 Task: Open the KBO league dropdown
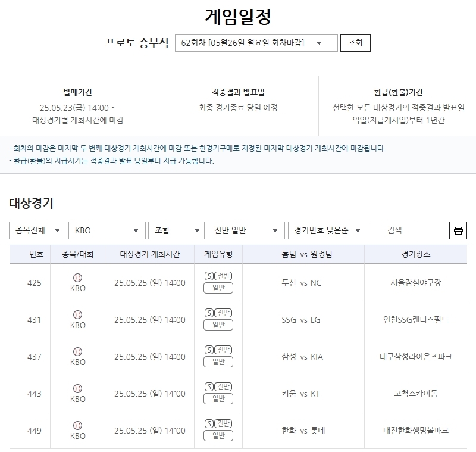pyautogui.click(x=107, y=230)
